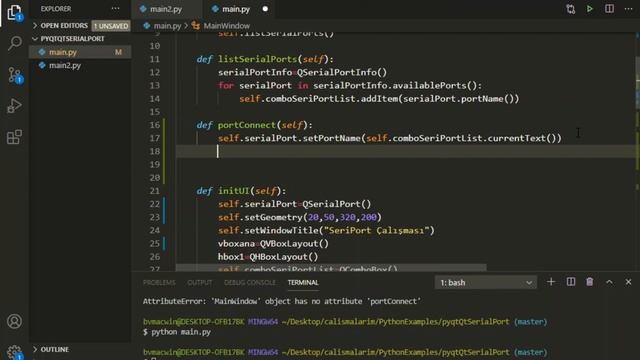The width and height of the screenshot is (640, 360).
Task: Open main.py in the file explorer
Action: 80,52
